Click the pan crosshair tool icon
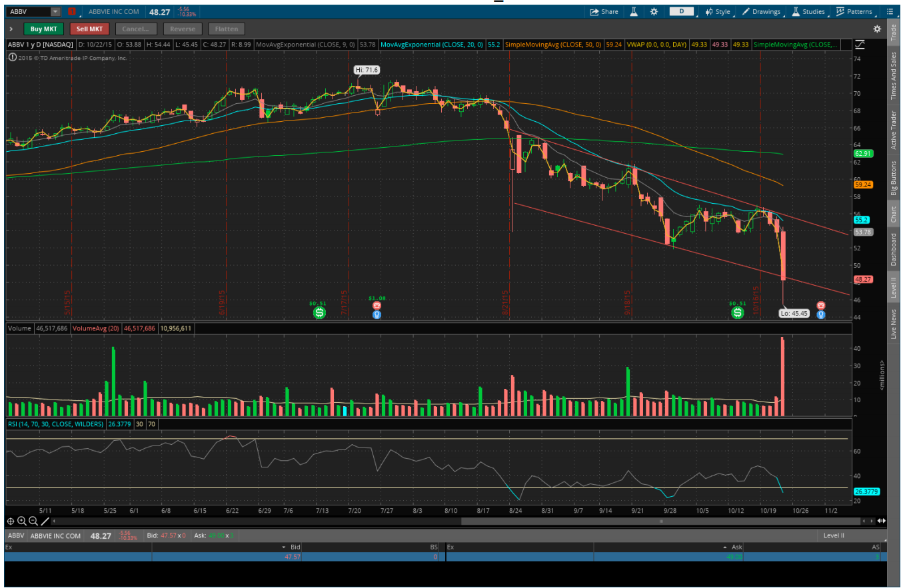The image size is (903, 588). coord(11,521)
